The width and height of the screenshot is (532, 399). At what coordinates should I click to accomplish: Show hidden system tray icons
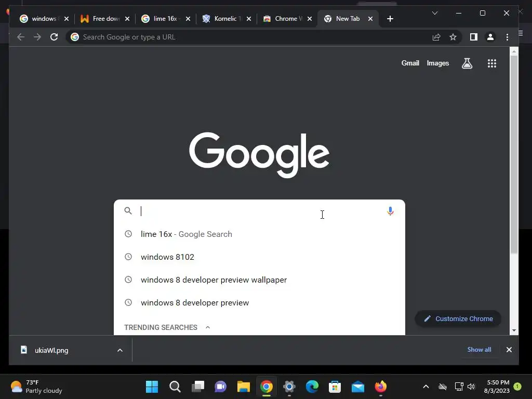(x=426, y=387)
